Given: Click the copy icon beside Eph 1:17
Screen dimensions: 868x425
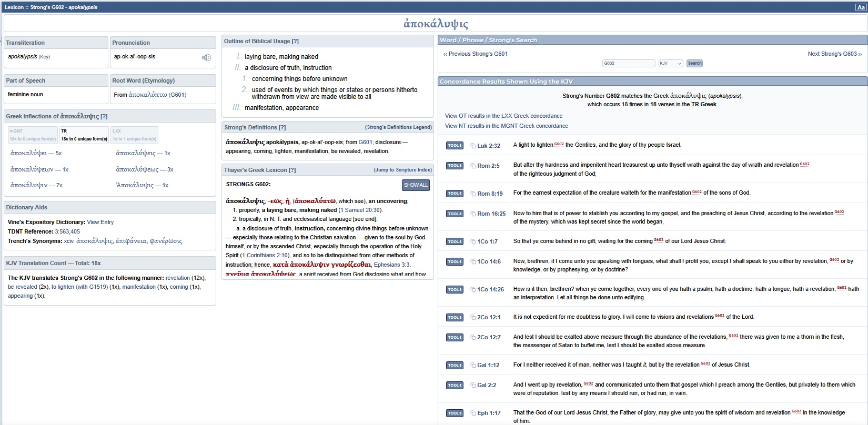Looking at the screenshot, I should (x=473, y=413).
